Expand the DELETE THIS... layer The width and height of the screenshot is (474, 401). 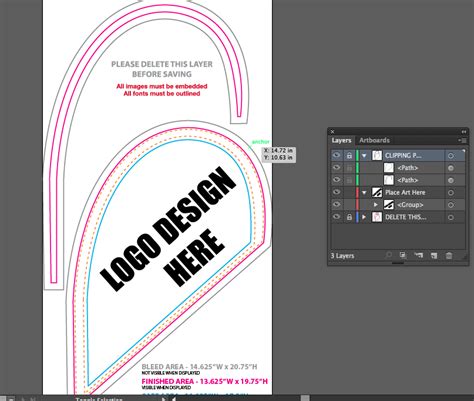coord(364,217)
